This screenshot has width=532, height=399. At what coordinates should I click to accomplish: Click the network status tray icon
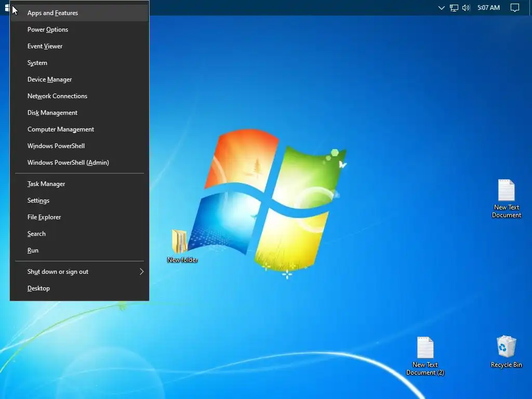pyautogui.click(x=454, y=7)
